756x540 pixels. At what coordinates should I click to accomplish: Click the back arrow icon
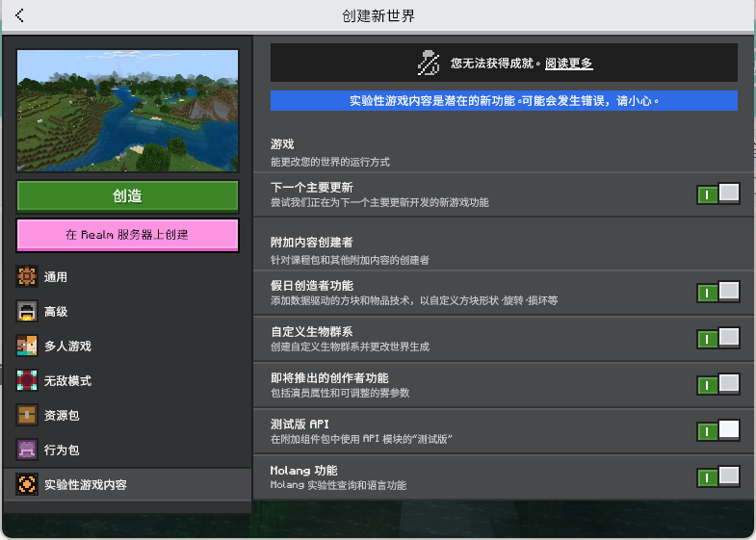point(19,15)
